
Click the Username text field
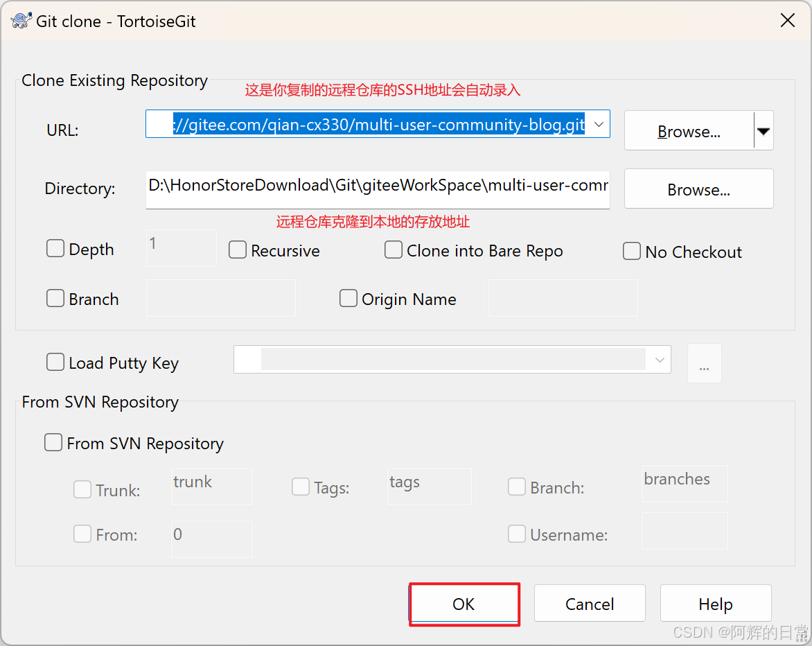[685, 531]
